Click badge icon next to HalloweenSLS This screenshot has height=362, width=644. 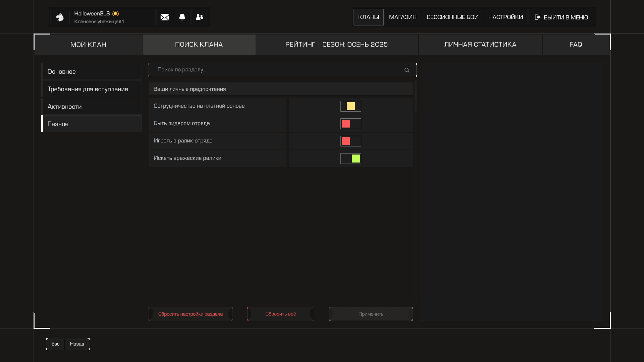coord(116,13)
